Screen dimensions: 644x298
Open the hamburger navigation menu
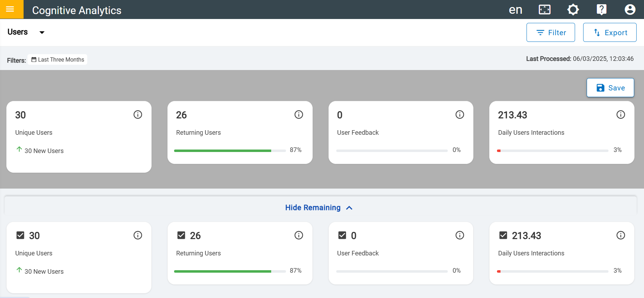[10, 9]
